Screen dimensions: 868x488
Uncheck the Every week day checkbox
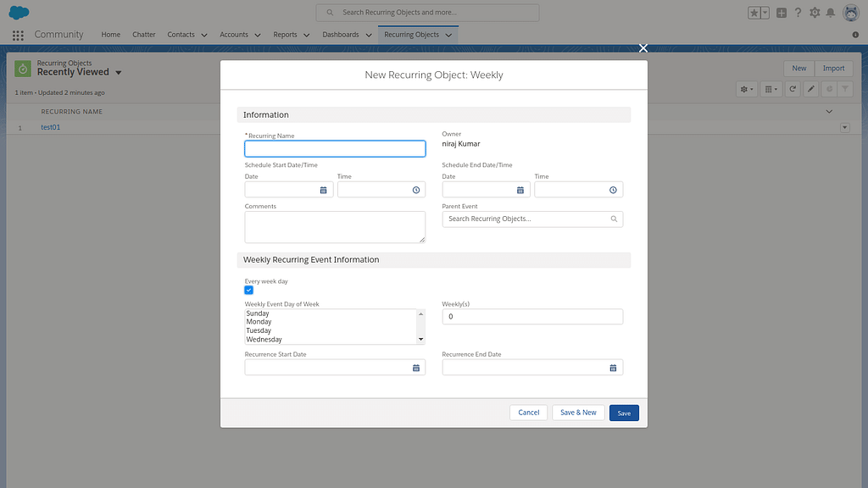[x=249, y=291]
